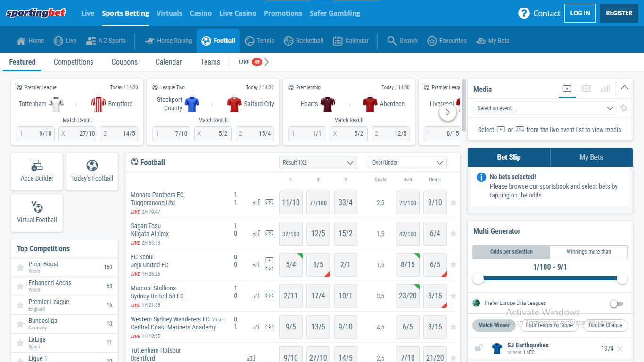644x362 pixels.
Task: Star the Bundesliga competition
Action: coord(20,324)
